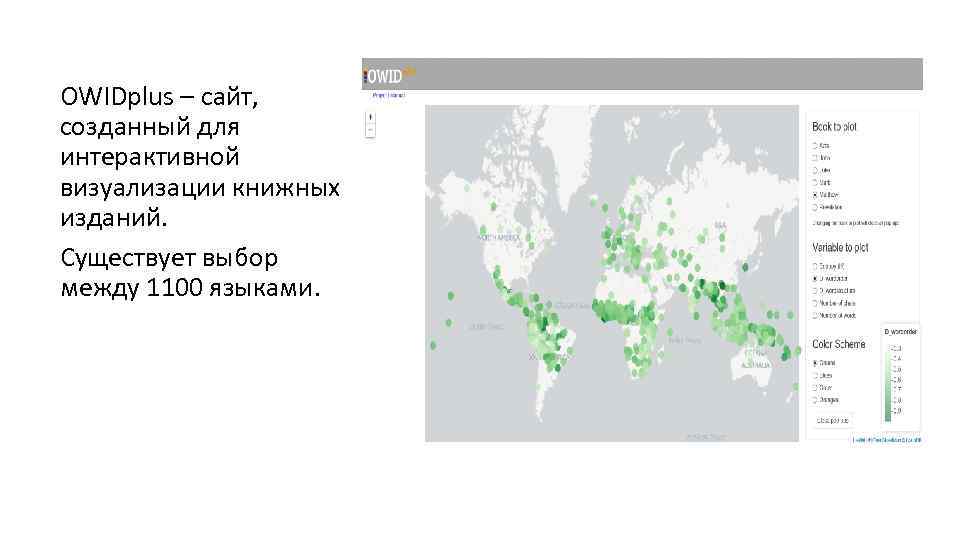The width and height of the screenshot is (960, 540).
Task: Select the Matthew book radio option
Action: (815, 195)
